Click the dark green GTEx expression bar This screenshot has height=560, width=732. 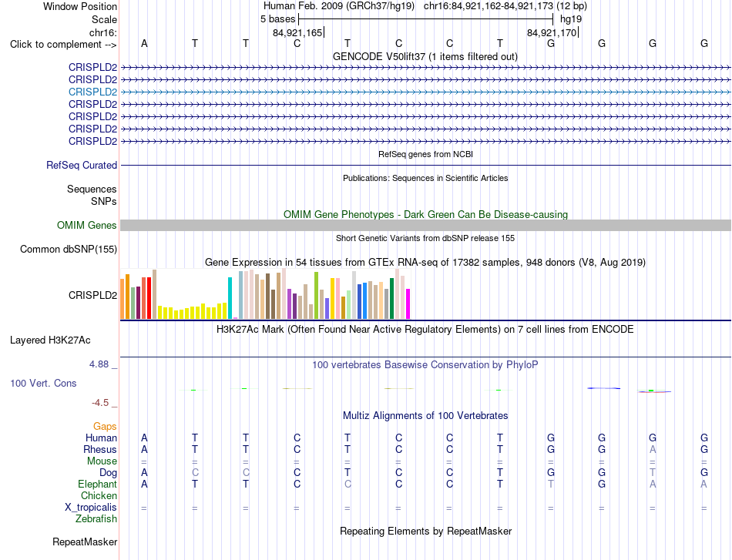pos(391,299)
